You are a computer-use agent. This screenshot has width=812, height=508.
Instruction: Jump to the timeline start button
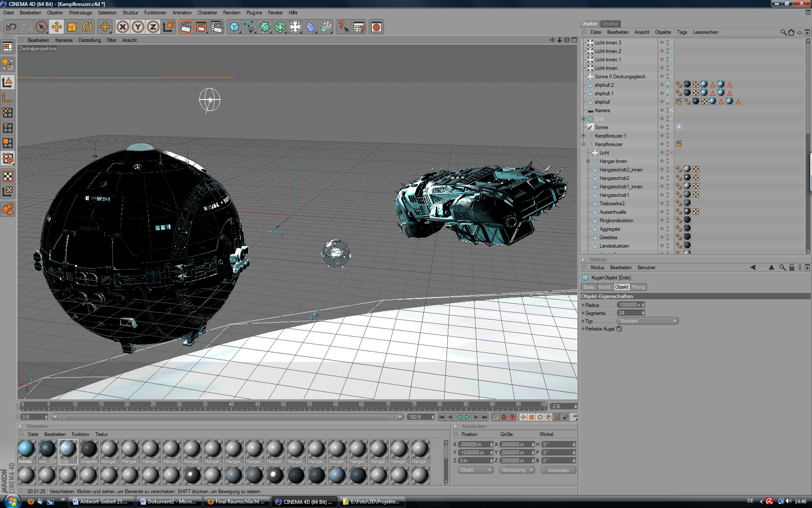[x=442, y=417]
